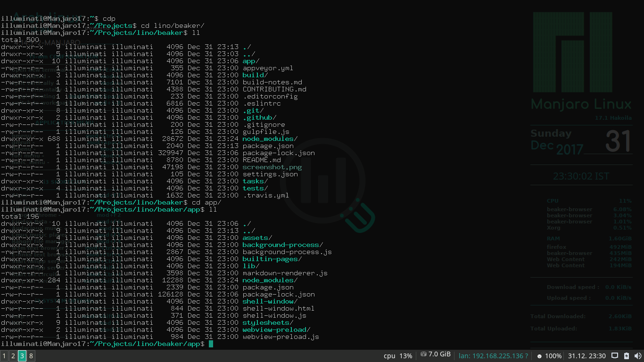
Task: Open the battery power tray icon
Action: click(627, 356)
